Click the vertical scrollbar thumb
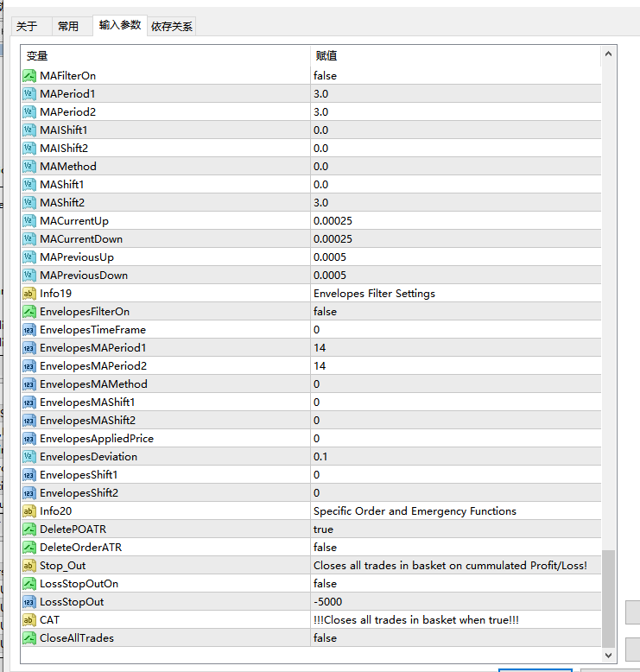This screenshot has width=640, height=672. click(608, 599)
